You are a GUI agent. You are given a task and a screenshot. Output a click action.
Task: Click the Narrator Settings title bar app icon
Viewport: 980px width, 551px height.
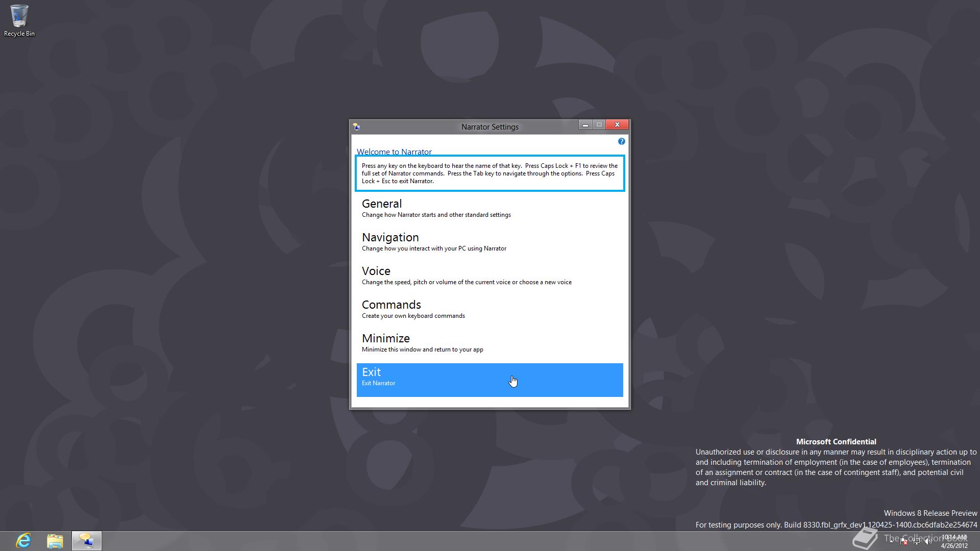356,127
